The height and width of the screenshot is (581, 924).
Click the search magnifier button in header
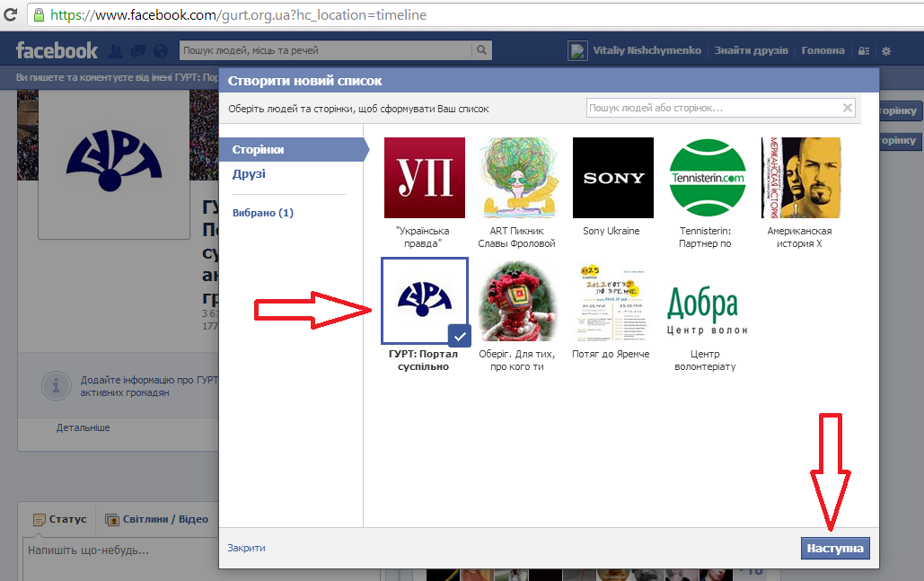[481, 50]
